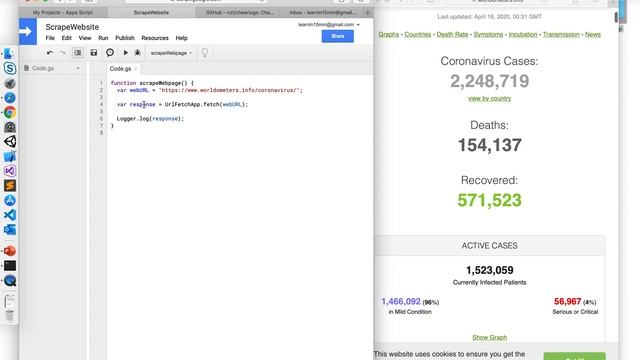Viewport: 640px width, 360px height.
Task: Debug the function with the bug icon
Action: coord(138,53)
